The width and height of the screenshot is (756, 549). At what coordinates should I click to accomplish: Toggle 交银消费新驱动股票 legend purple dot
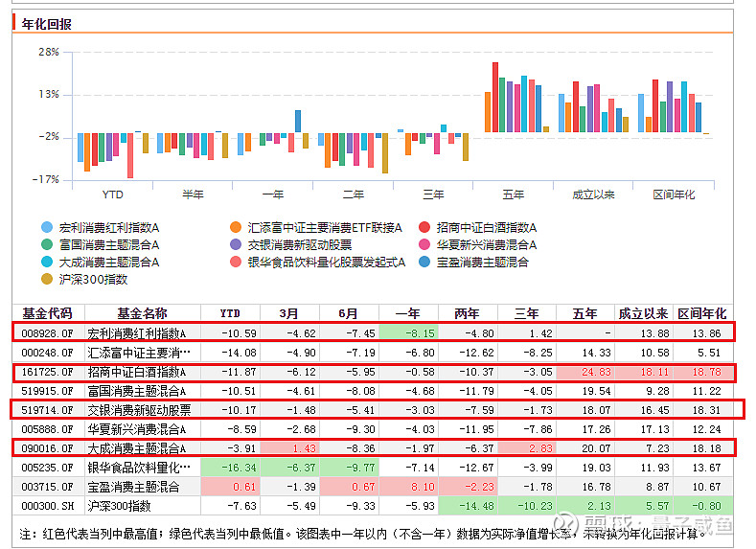tap(236, 245)
